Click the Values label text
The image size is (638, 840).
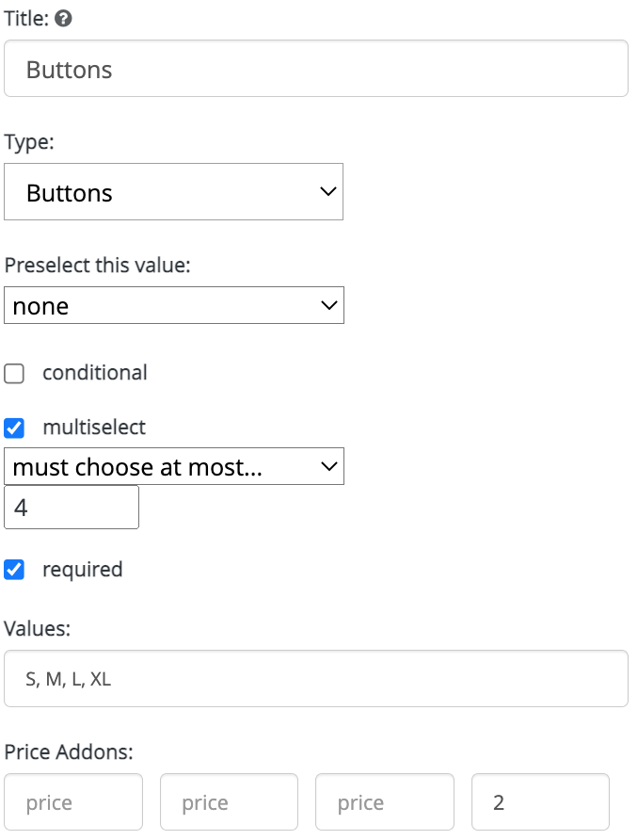point(37,629)
